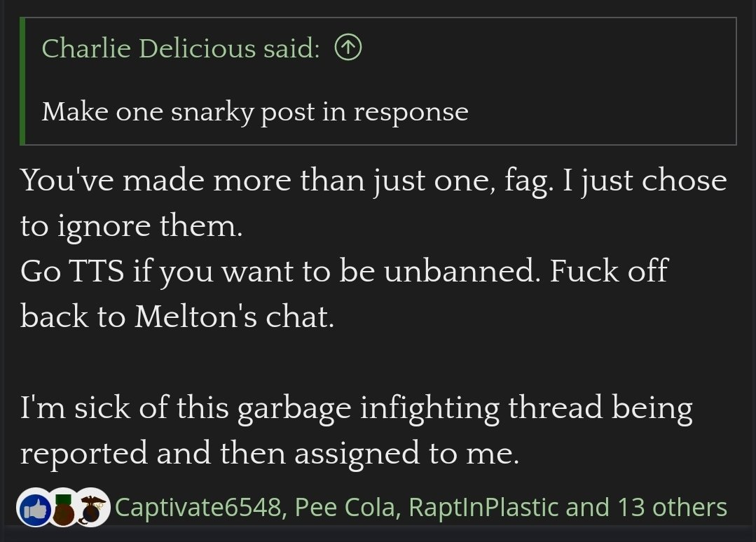
Task: Open Captivate6548's profile from the reactions list
Action: pos(199,507)
